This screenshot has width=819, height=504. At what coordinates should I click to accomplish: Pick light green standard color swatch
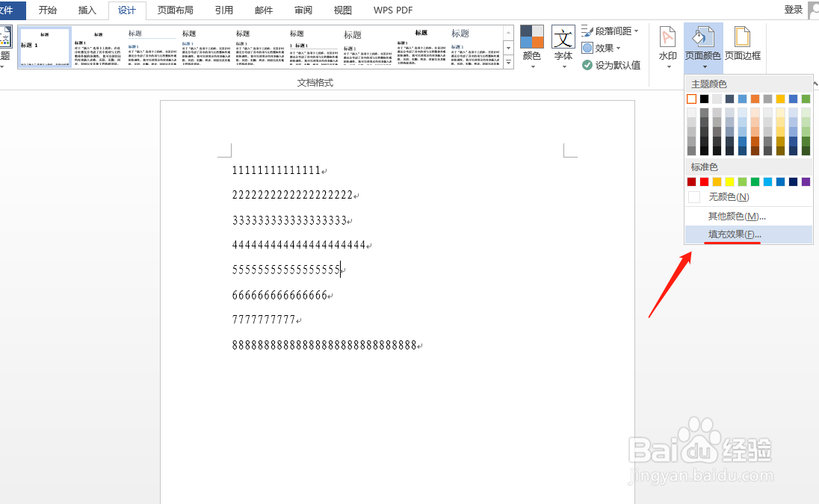[x=742, y=181]
